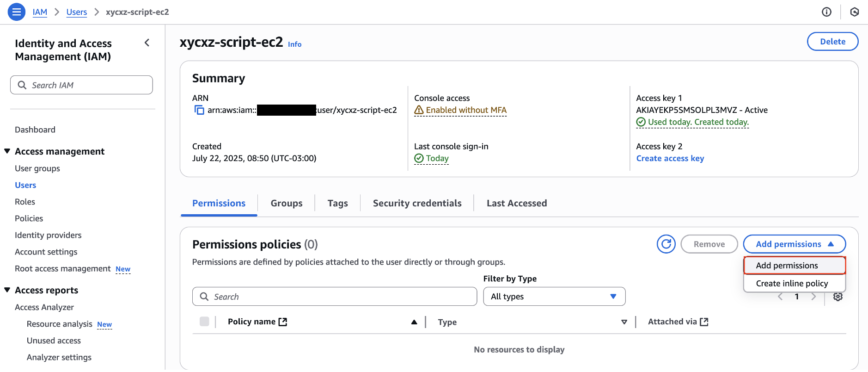Switch to the Tags tab
This screenshot has width=868, height=372.
click(x=338, y=203)
